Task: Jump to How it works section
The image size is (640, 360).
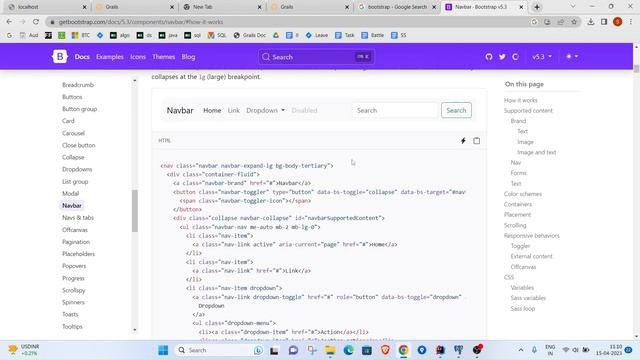Action: [520, 100]
